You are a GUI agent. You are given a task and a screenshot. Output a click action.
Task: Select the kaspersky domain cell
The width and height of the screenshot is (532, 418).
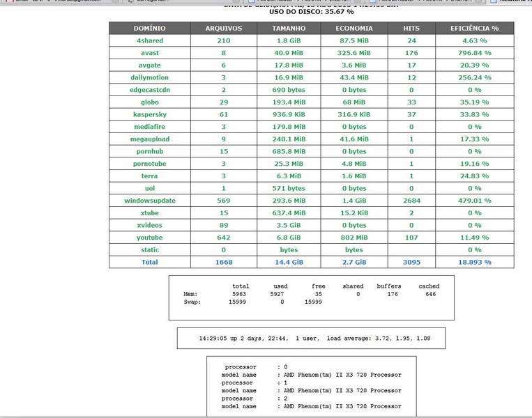150,114
